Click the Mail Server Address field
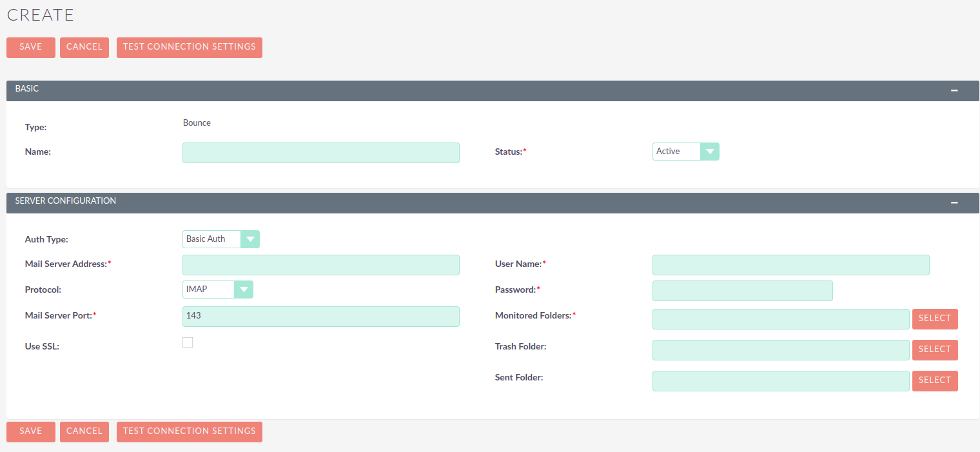Image resolution: width=980 pixels, height=452 pixels. (320, 264)
